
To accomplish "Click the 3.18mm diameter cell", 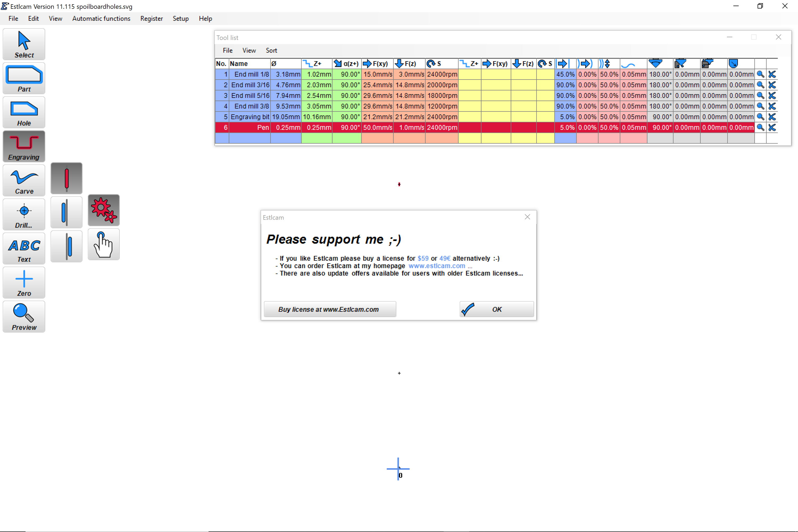I will [286, 74].
